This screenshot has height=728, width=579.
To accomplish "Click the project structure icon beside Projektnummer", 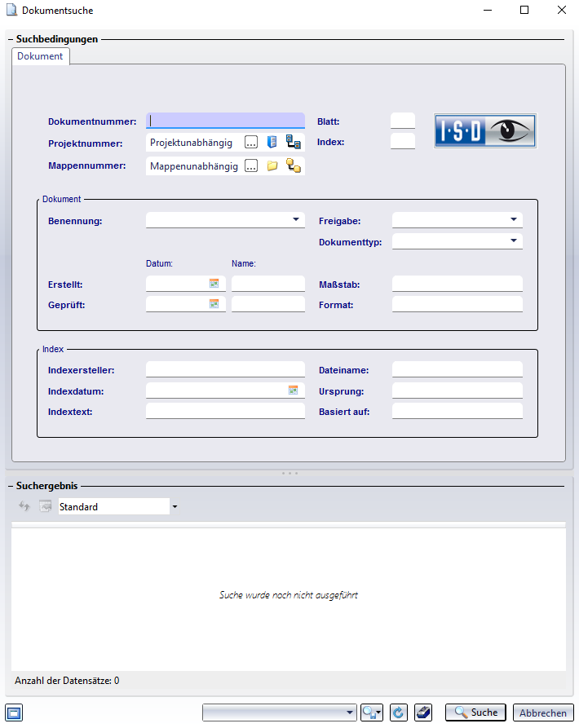I will click(294, 142).
